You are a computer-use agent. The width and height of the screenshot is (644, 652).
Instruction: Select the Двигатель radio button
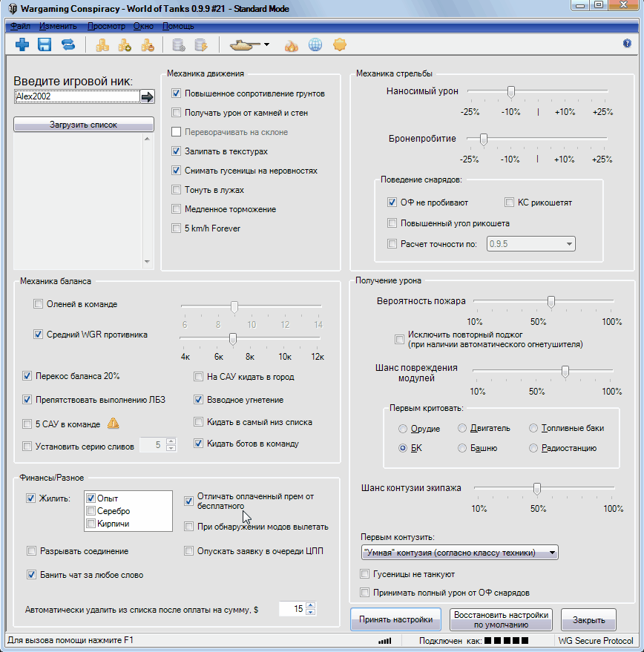pos(462,429)
